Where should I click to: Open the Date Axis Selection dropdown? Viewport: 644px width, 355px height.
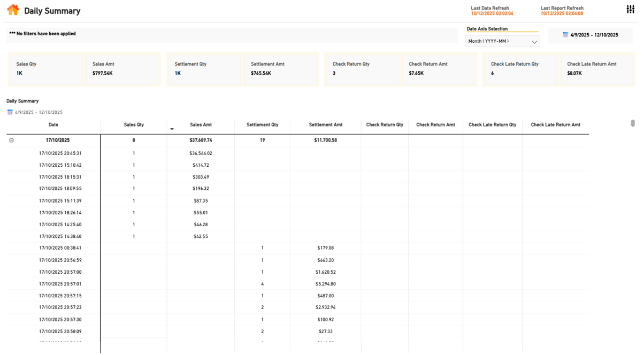pos(503,41)
